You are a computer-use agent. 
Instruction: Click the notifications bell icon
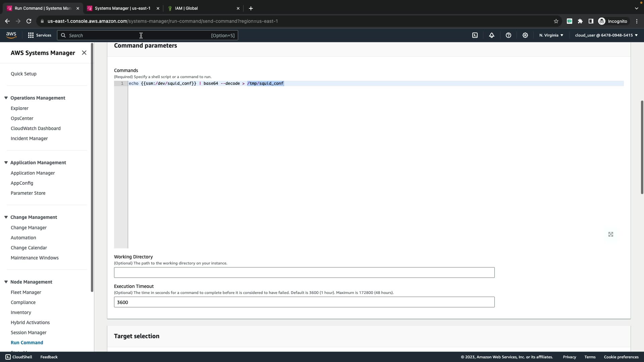[x=492, y=35]
